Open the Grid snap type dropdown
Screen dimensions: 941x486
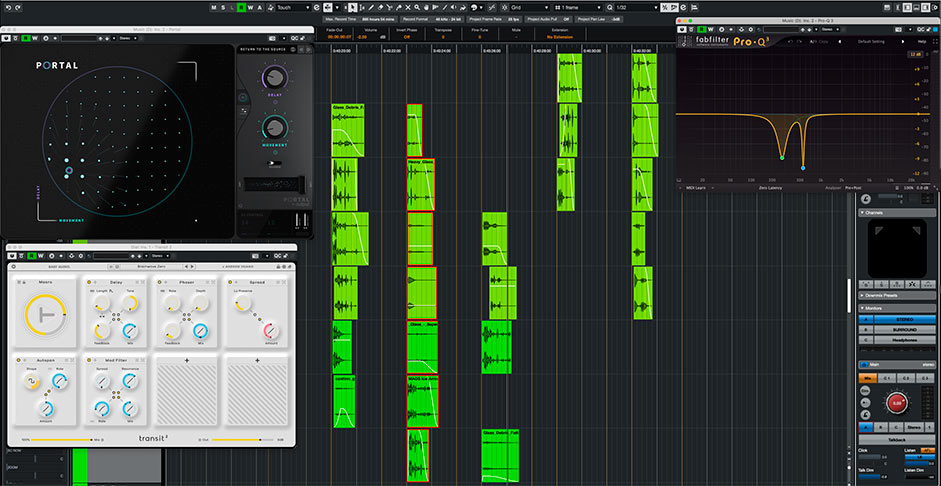coord(529,7)
